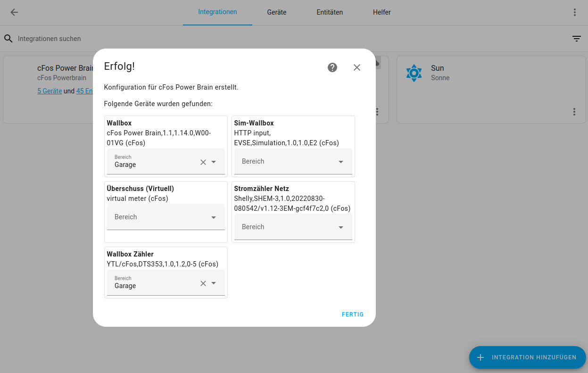Click the search magnifier icon
This screenshot has width=588, height=373.
coord(8,39)
